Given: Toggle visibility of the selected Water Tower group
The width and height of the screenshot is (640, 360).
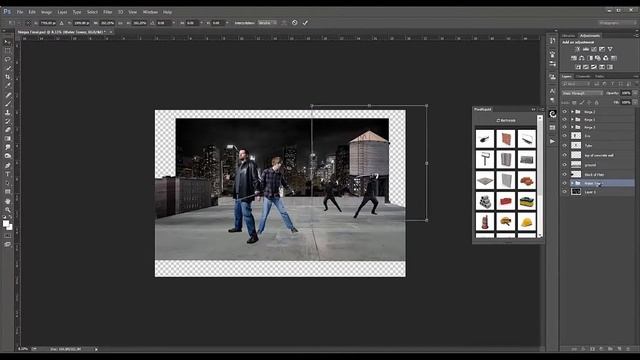Looking at the screenshot, I should click(x=565, y=183).
